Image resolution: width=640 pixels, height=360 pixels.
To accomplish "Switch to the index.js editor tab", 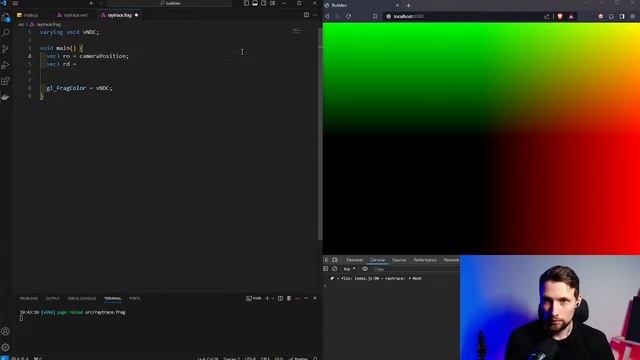I will (28, 15).
